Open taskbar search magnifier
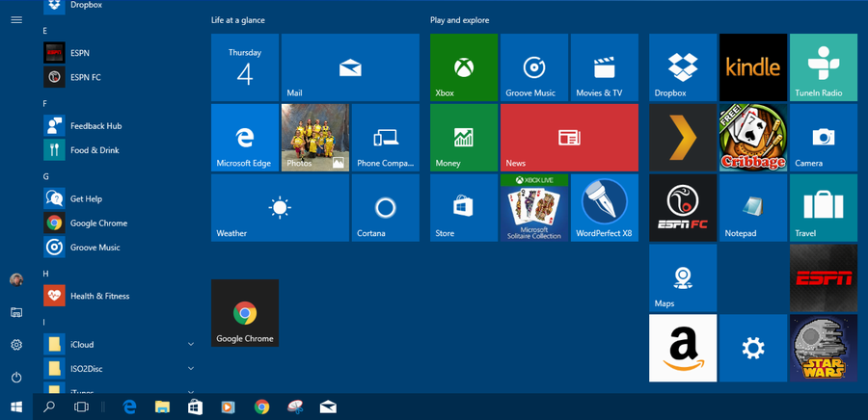868x420 pixels. (x=49, y=407)
